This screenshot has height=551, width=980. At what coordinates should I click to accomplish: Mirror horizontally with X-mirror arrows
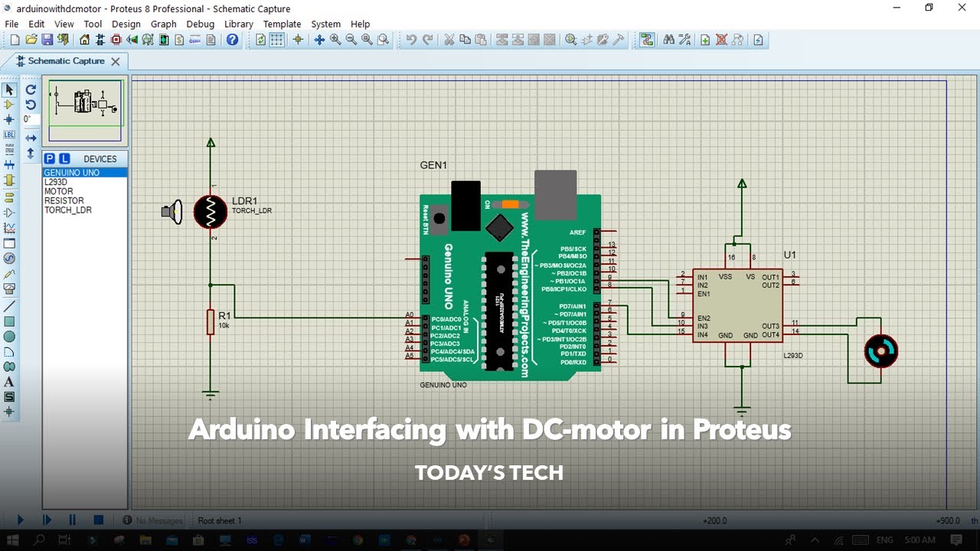31,139
